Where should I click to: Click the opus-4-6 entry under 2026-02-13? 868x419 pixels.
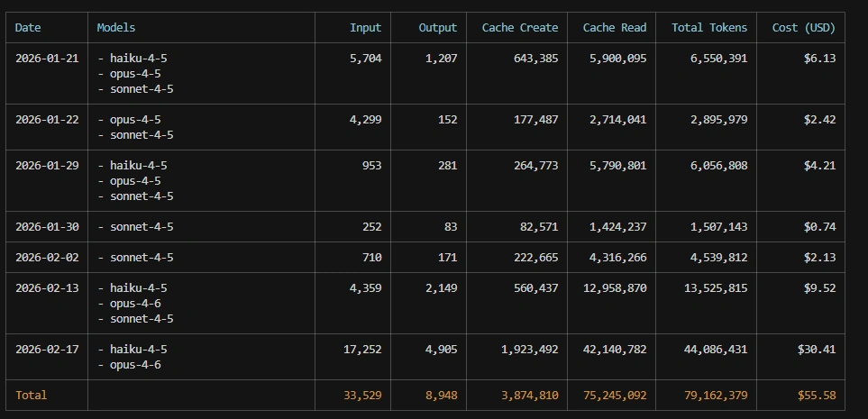coord(135,304)
